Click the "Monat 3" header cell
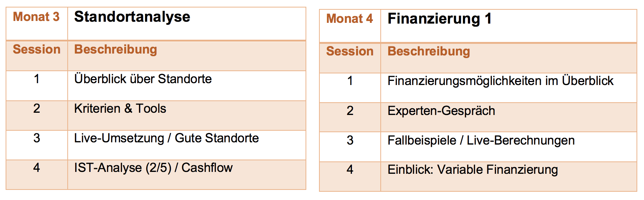 click(36, 17)
